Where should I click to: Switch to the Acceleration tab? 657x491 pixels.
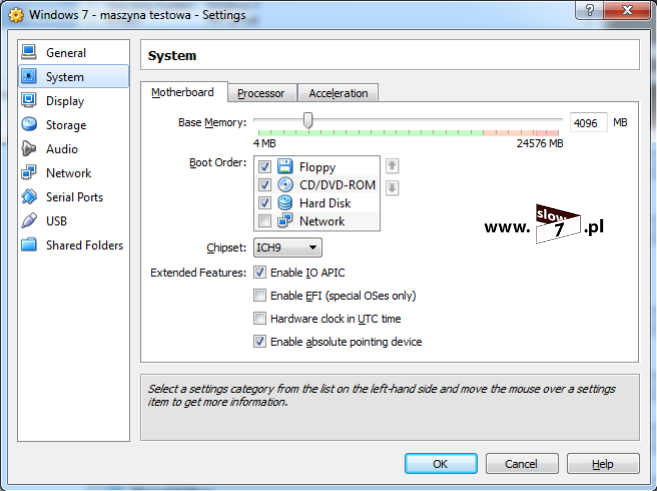point(338,93)
